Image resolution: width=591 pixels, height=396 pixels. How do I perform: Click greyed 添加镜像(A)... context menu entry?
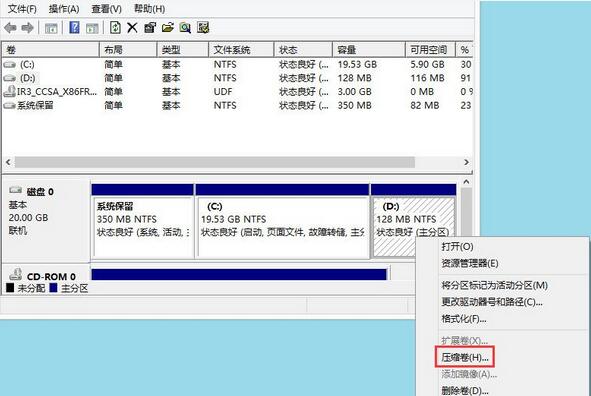coord(469,374)
